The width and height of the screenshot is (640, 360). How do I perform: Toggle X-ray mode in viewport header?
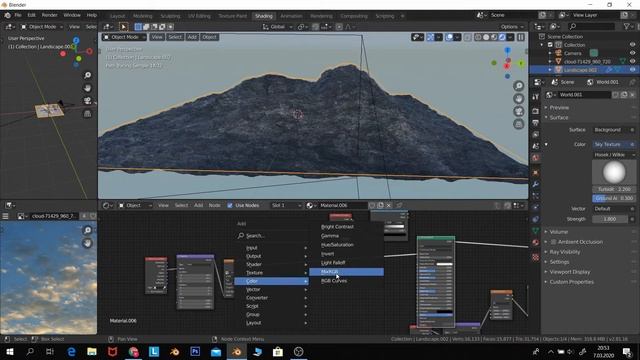[467, 37]
